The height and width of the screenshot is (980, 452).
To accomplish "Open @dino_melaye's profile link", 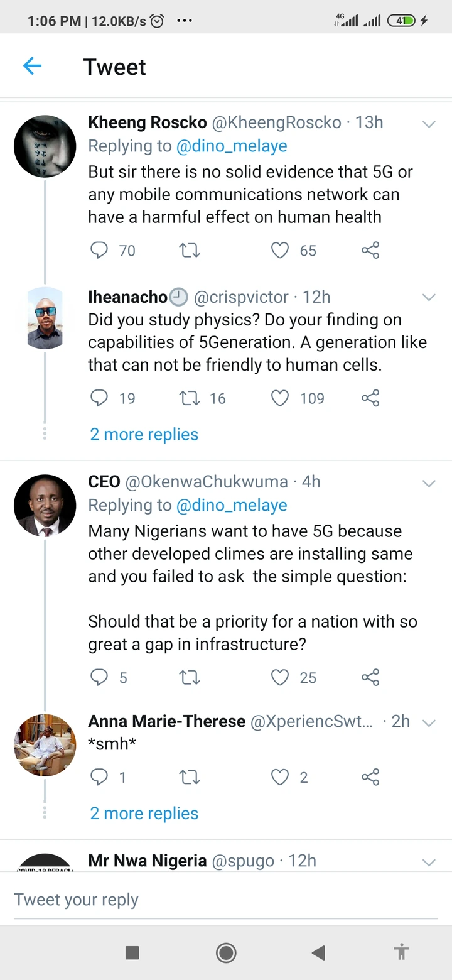I will coord(232,146).
